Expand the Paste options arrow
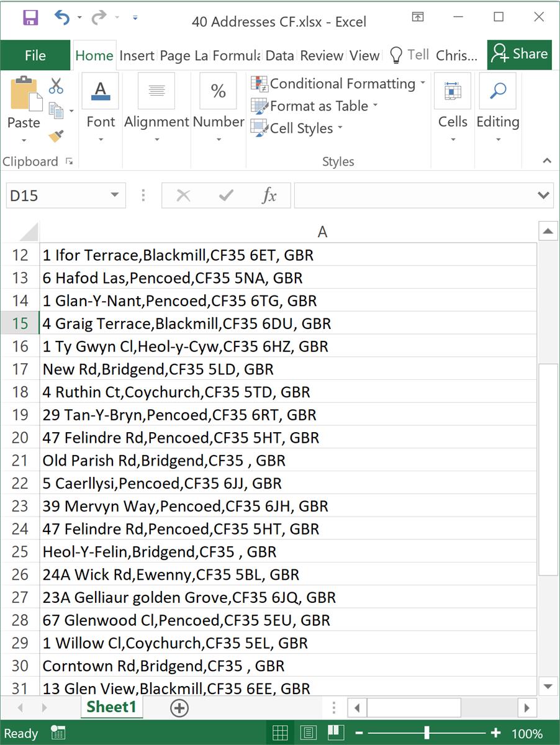The width and height of the screenshot is (560, 745). [x=24, y=140]
